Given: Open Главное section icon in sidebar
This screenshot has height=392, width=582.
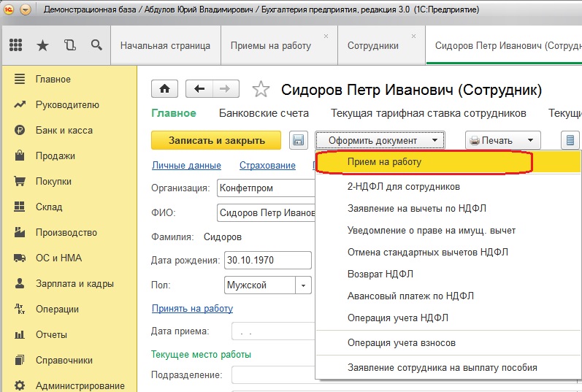Looking at the screenshot, I should click(x=20, y=79).
